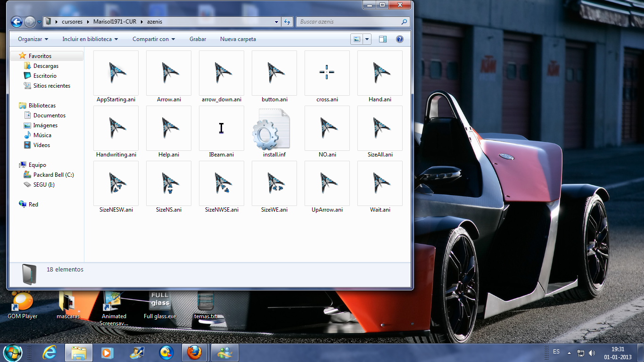Toggle the preview pane button
The width and height of the screenshot is (644, 362).
[x=383, y=39]
